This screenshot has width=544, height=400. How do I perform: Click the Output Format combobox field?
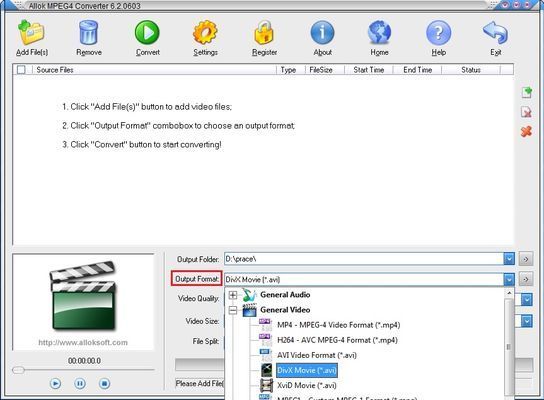coord(364,279)
